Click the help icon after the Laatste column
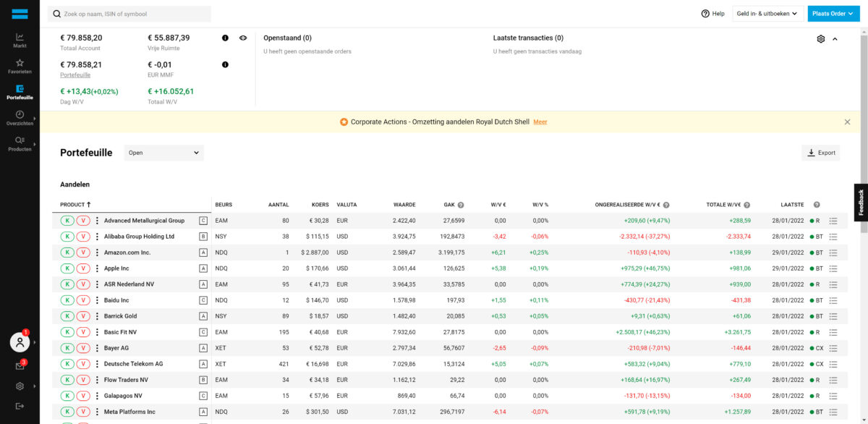Viewport: 868px width, 424px height. point(817,205)
